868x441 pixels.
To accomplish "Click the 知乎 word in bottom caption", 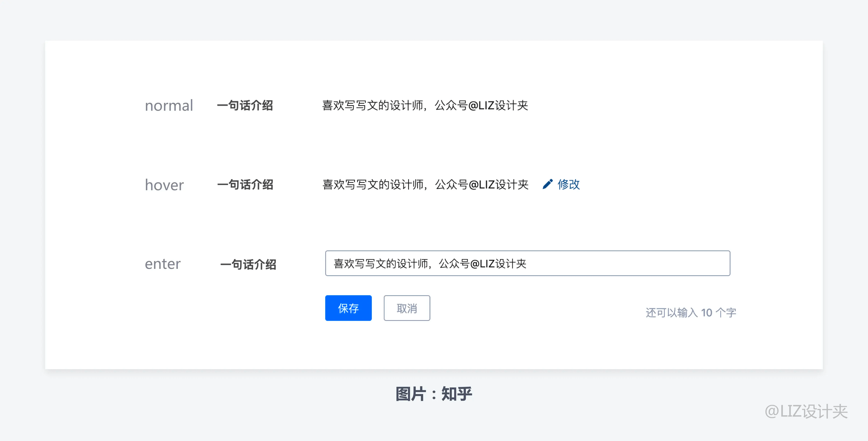I will 457,394.
